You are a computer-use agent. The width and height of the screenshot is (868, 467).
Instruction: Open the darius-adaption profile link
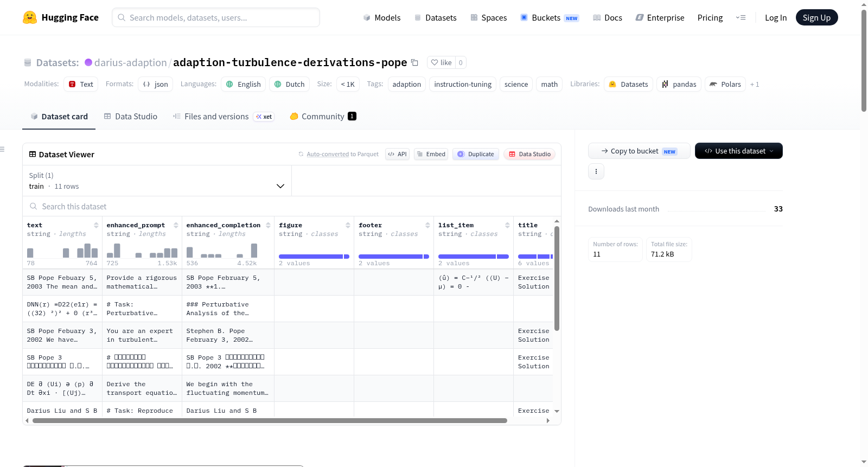[x=131, y=62]
